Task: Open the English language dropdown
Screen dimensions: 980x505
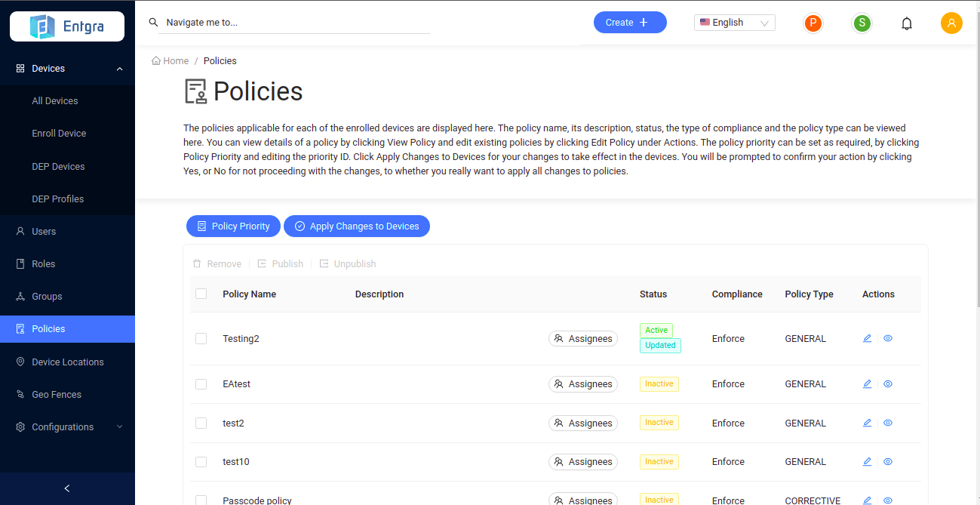Action: (734, 23)
